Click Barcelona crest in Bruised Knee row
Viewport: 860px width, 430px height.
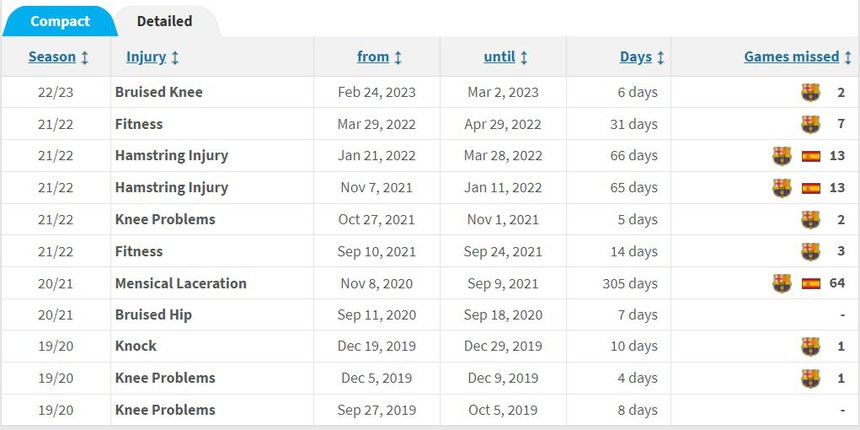coord(810,93)
